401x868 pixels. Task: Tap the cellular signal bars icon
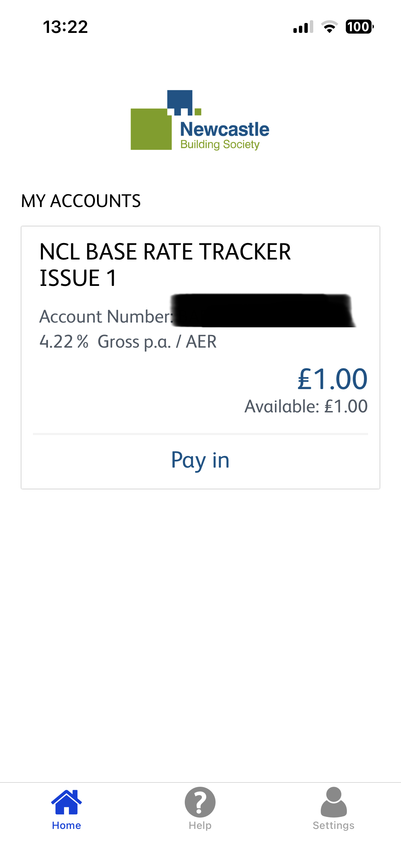pos(303,27)
